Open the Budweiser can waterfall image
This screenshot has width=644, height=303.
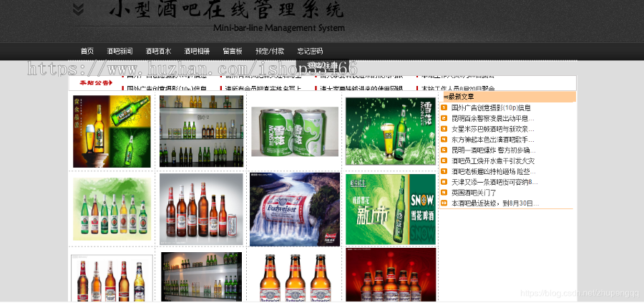pos(295,209)
